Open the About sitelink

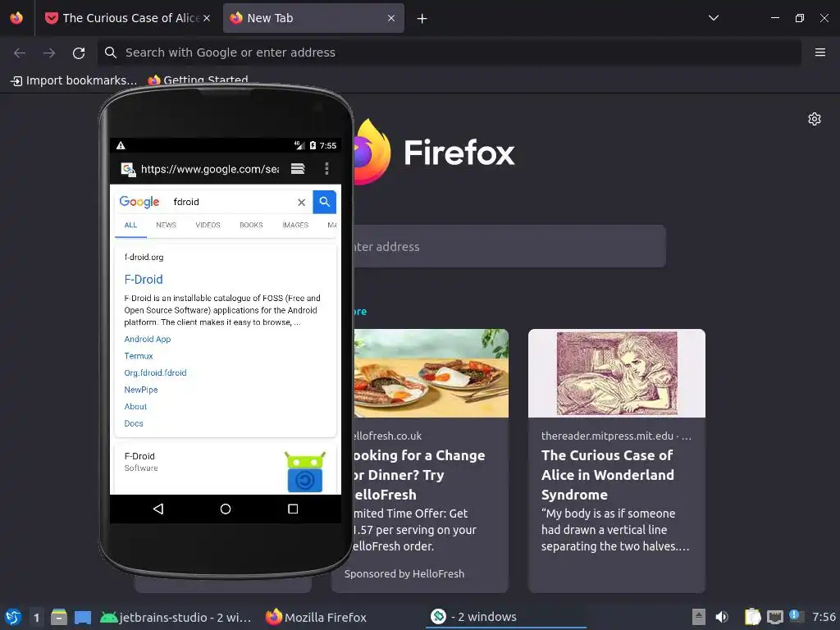135,407
